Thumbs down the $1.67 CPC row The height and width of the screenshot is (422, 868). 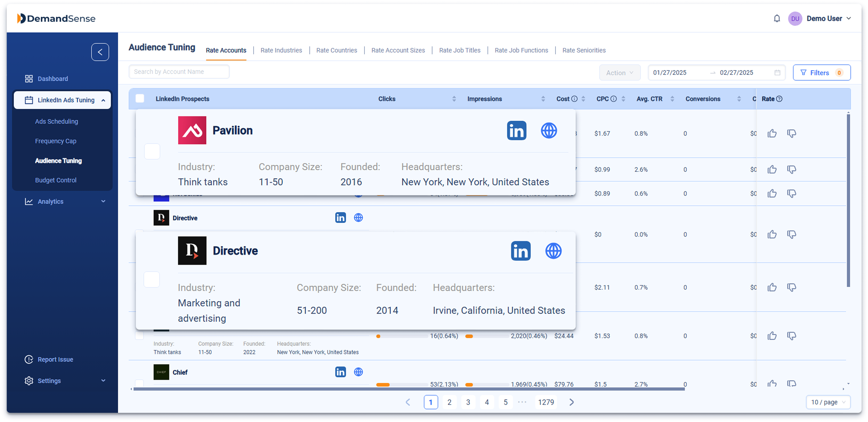[x=791, y=134]
